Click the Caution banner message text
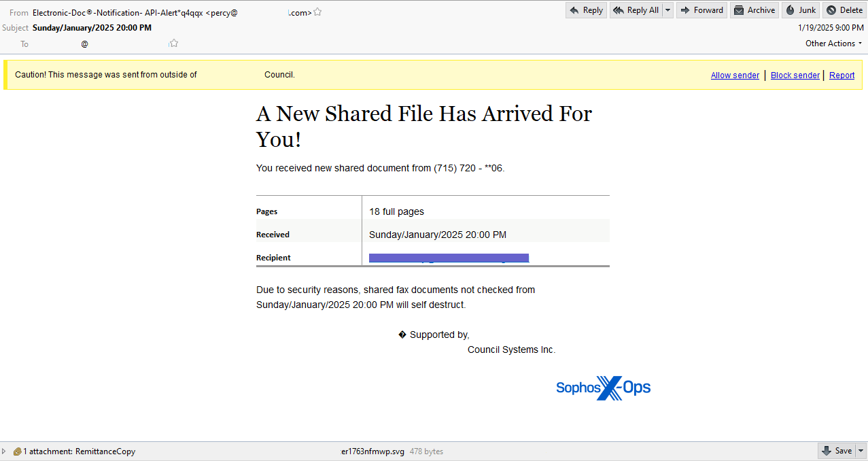Screen dimensions: 868x461 click(x=155, y=75)
